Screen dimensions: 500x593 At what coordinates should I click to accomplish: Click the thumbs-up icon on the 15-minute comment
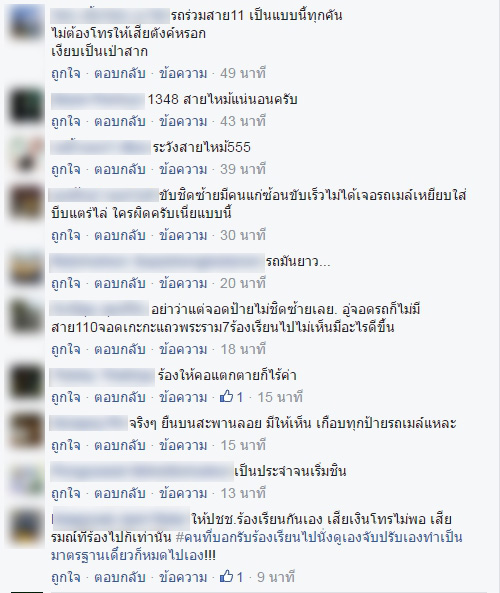(x=226, y=397)
